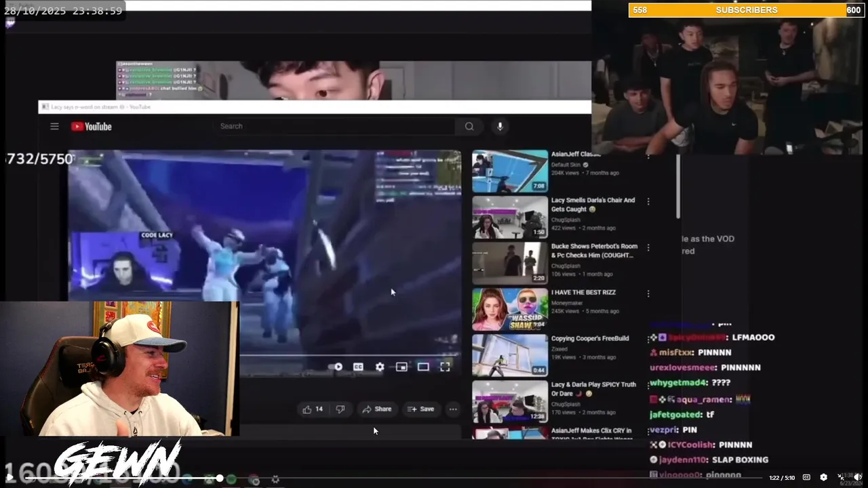This screenshot has width=868, height=488.
Task: Click Moneymaker channel name
Action: pos(567,303)
